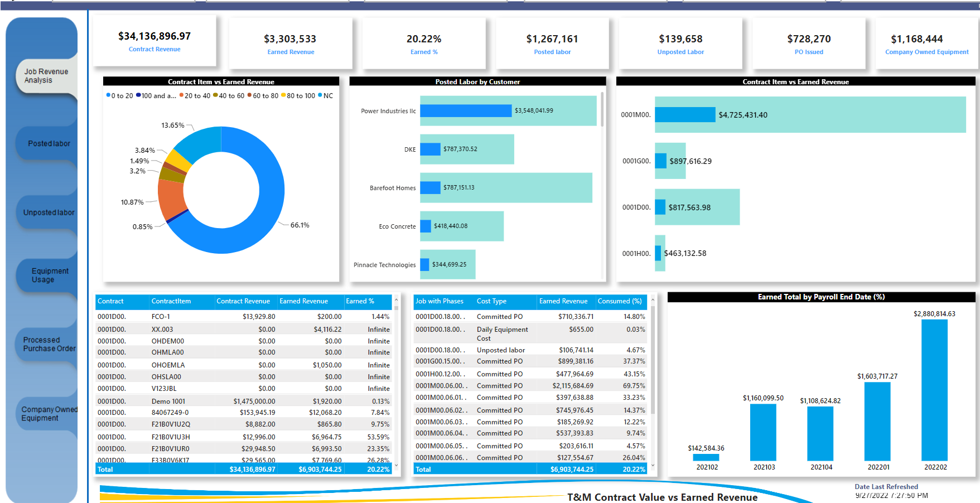980x503 pixels.
Task: Select the '20 to 40' orange legend swatch
Action: tap(180, 95)
